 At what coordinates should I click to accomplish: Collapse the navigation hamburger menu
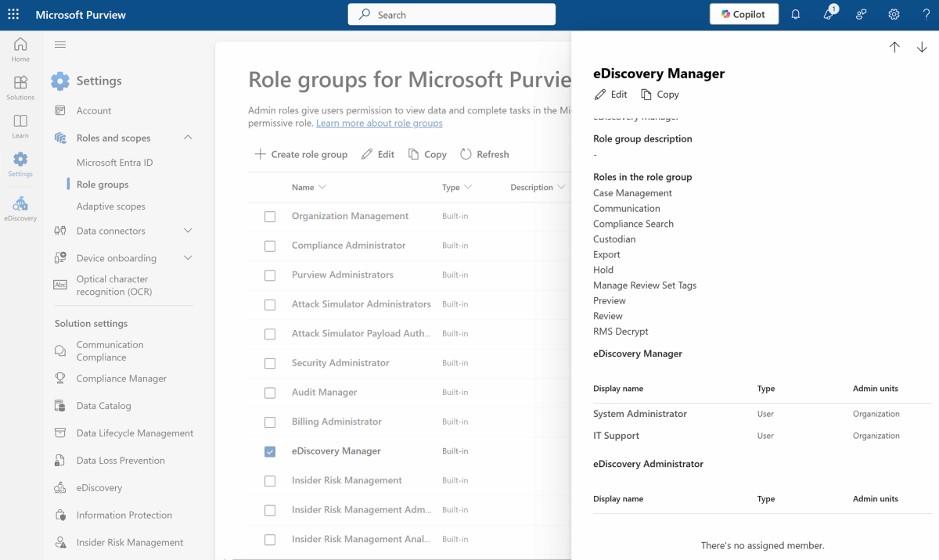pyautogui.click(x=60, y=45)
